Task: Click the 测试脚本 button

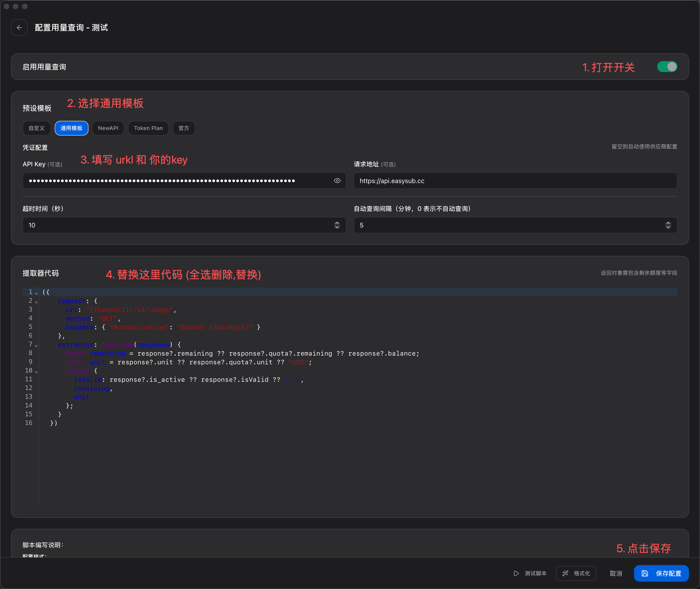Action: 530,573
